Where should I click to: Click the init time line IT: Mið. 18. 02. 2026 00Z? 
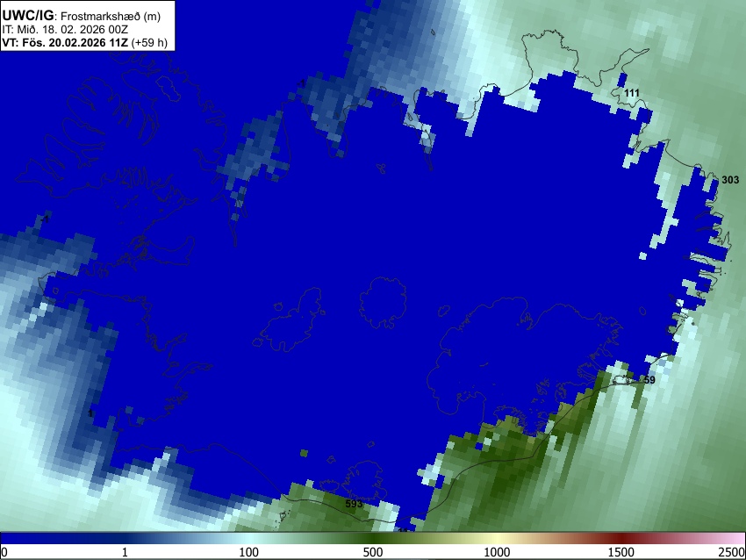point(65,30)
